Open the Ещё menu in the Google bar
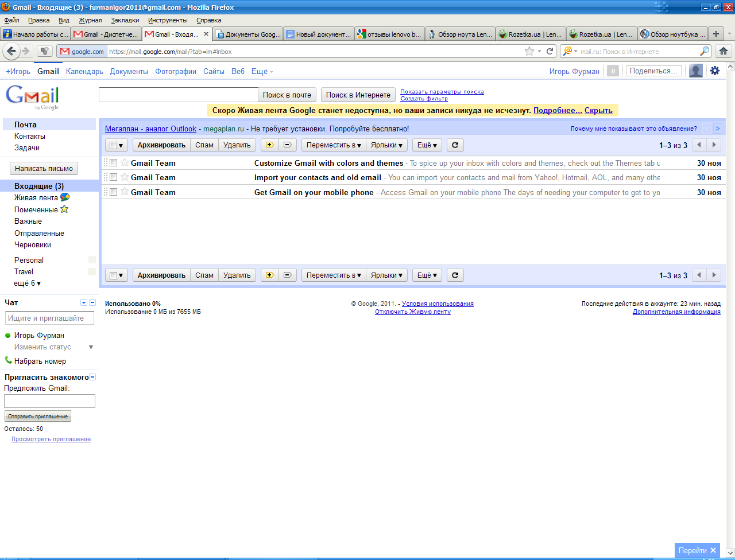 (x=262, y=71)
